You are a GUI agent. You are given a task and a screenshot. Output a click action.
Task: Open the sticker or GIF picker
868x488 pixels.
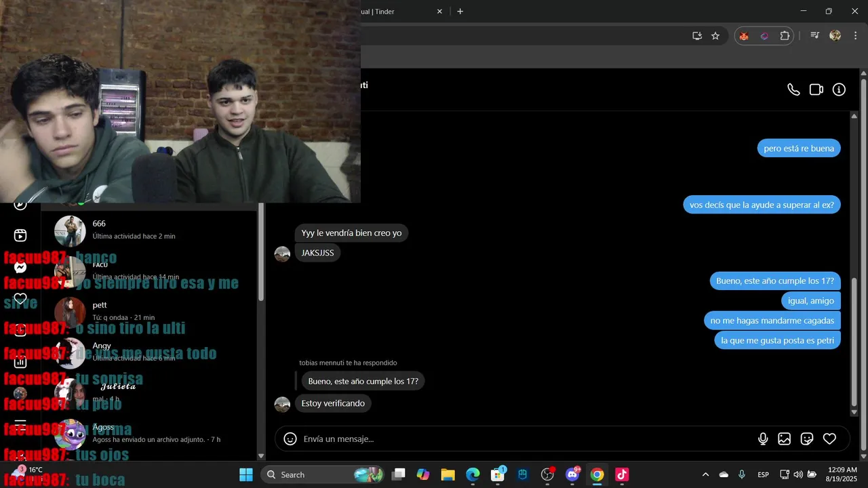pyautogui.click(x=807, y=439)
